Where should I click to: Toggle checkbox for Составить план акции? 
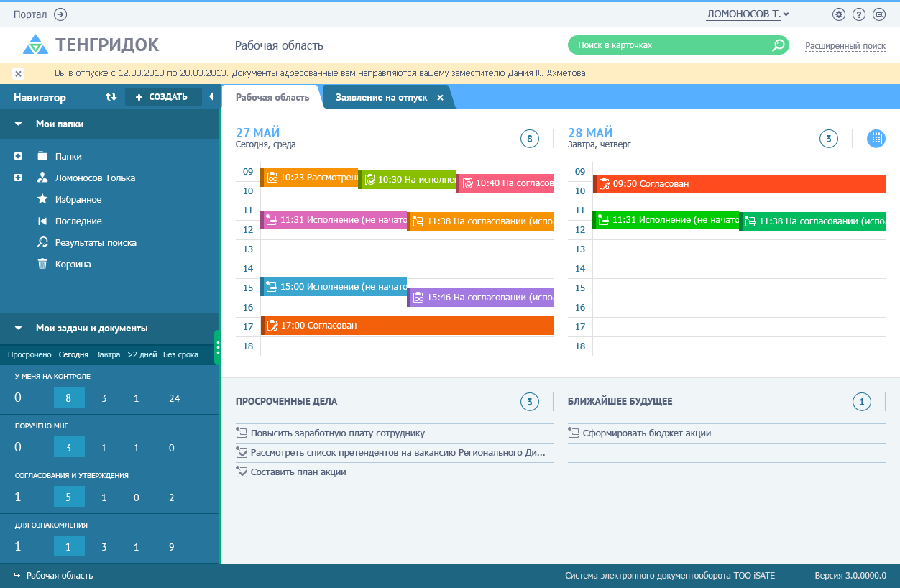click(241, 472)
